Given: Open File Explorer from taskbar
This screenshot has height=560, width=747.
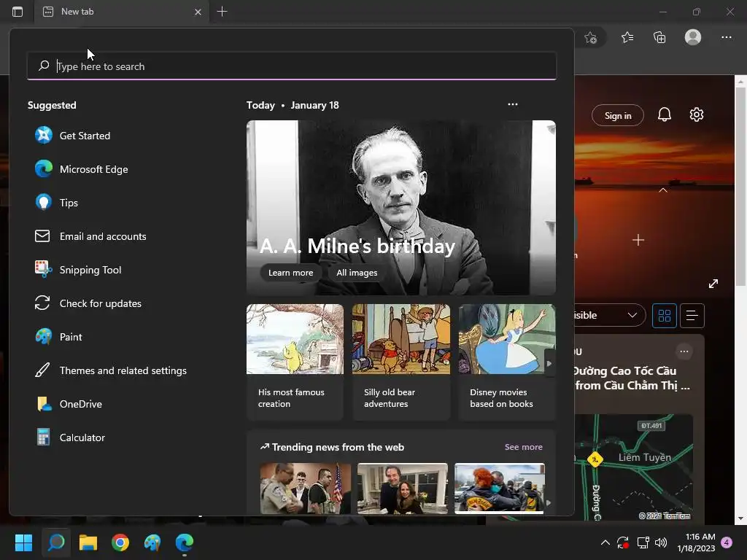Looking at the screenshot, I should [x=88, y=542].
